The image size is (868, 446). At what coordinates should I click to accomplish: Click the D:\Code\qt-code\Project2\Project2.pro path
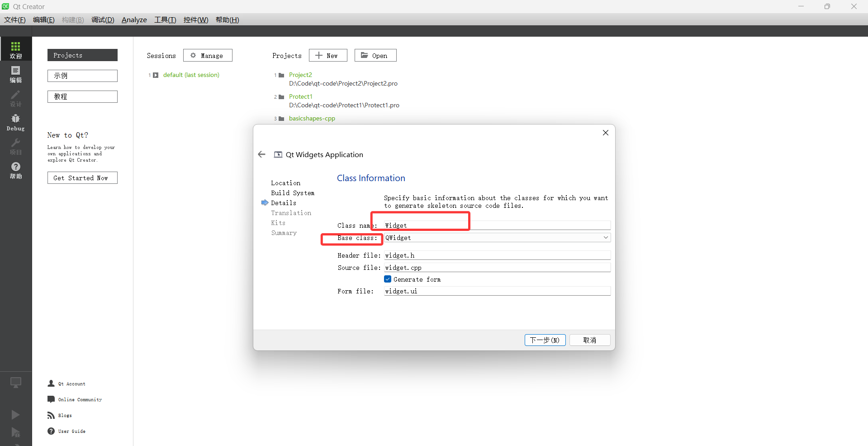tap(343, 83)
